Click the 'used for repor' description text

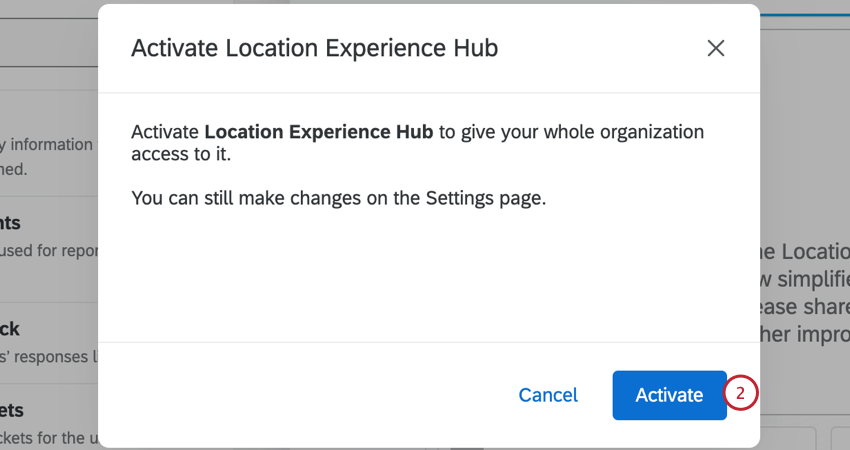click(48, 250)
